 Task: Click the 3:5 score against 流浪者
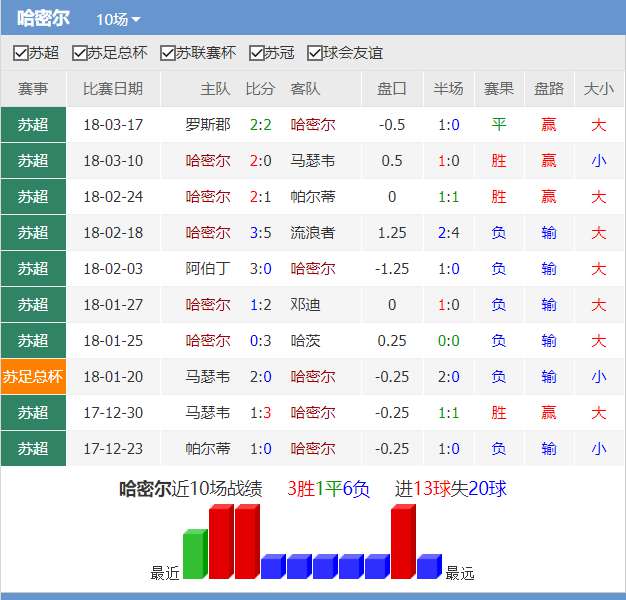[x=260, y=233]
